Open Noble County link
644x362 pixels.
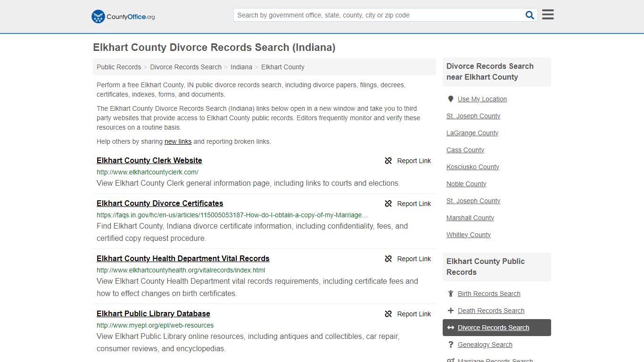click(x=466, y=184)
